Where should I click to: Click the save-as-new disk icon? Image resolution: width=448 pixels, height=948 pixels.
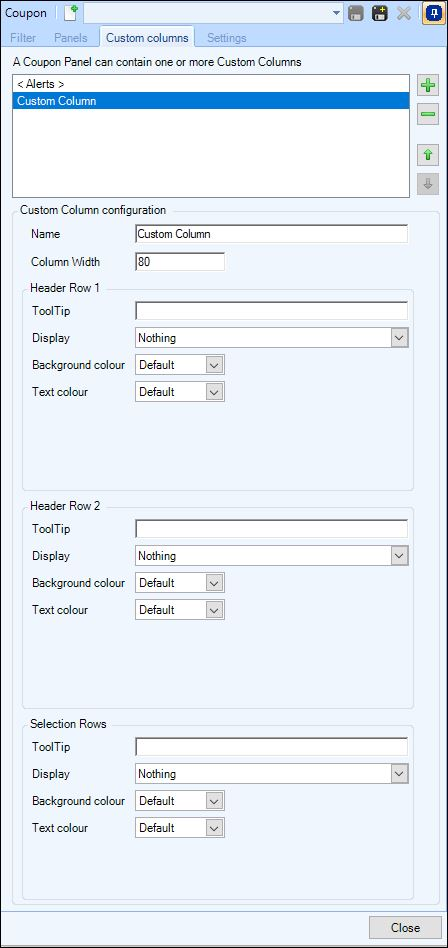pos(380,13)
